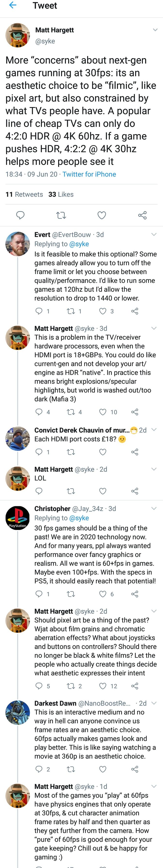Viewport: 163px width, 868px height.
Task: Share Christopher's reply tweet
Action: point(135,594)
